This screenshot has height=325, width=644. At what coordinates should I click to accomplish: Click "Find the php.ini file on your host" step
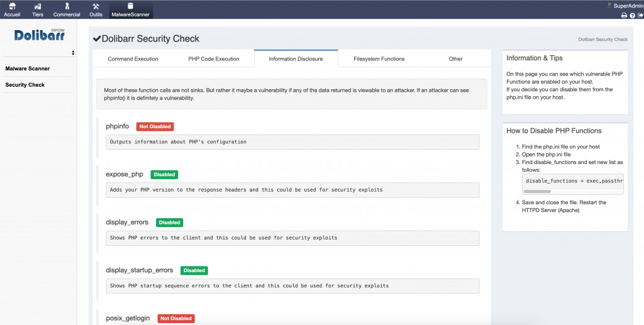pyautogui.click(x=560, y=146)
